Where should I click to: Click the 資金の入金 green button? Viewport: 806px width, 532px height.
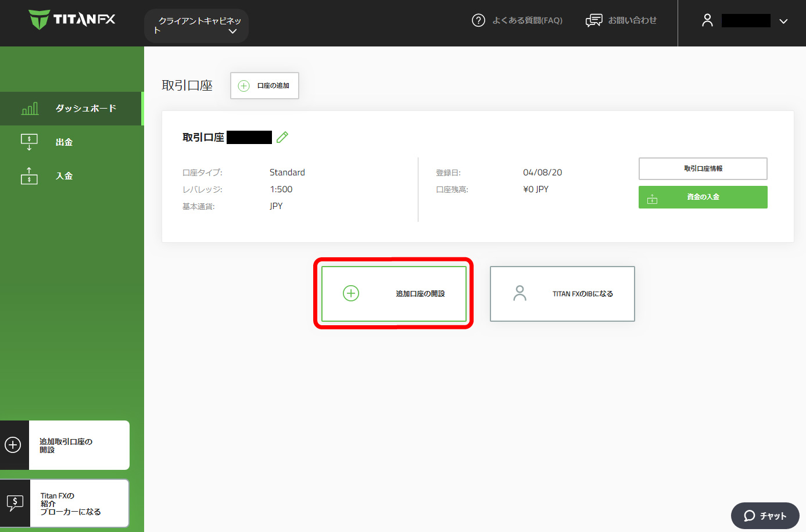(x=703, y=197)
